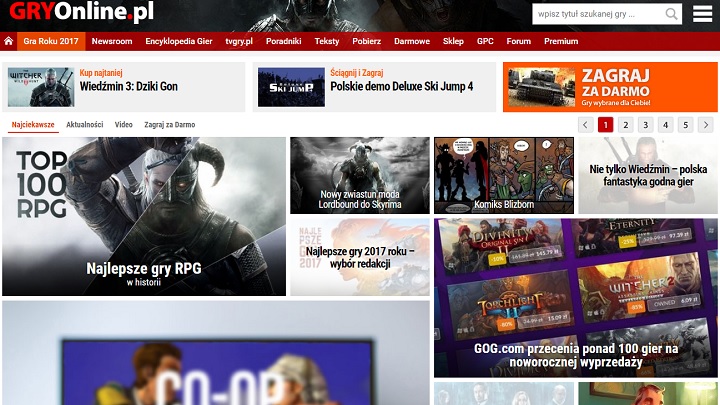This screenshot has height=405, width=720.
Task: Select page 3 in pagination
Action: pos(645,125)
